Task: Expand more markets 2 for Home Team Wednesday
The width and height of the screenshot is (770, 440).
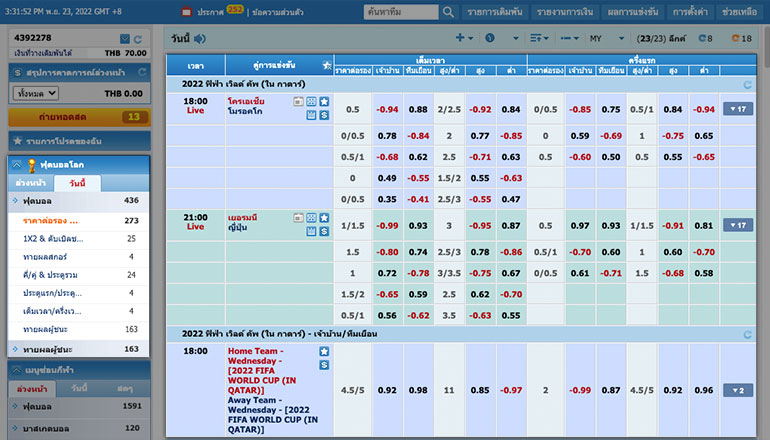Action: [x=738, y=390]
